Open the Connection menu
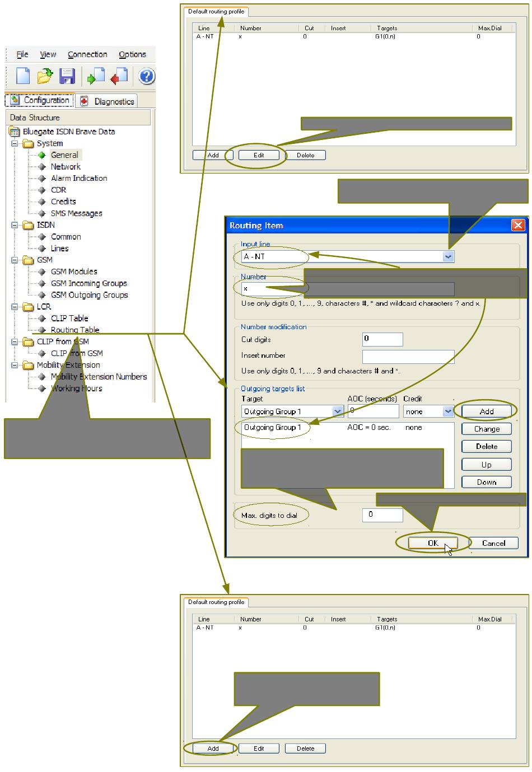The image size is (532, 772). point(87,54)
